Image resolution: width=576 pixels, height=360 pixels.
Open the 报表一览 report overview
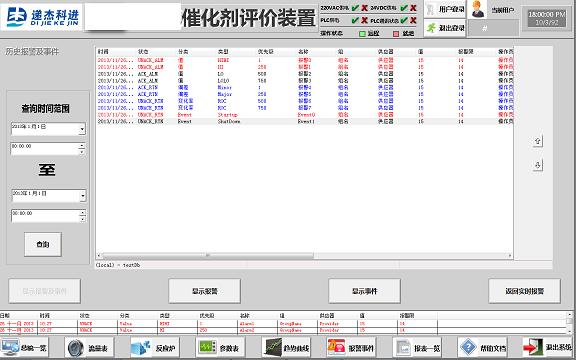(417, 347)
